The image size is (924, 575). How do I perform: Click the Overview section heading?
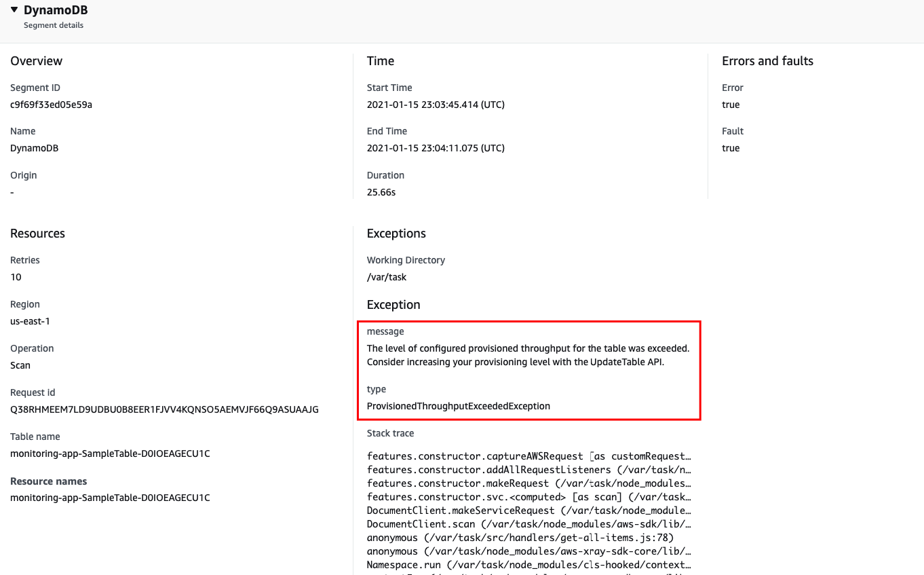click(37, 61)
